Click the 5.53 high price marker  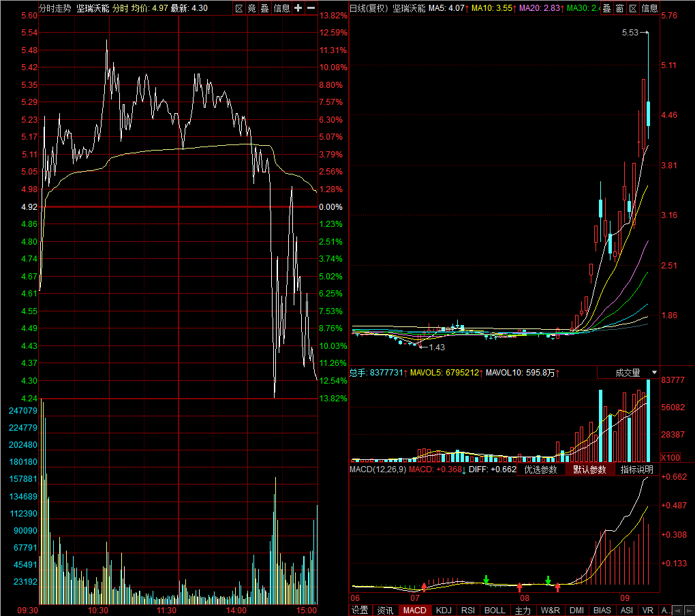pyautogui.click(x=630, y=32)
